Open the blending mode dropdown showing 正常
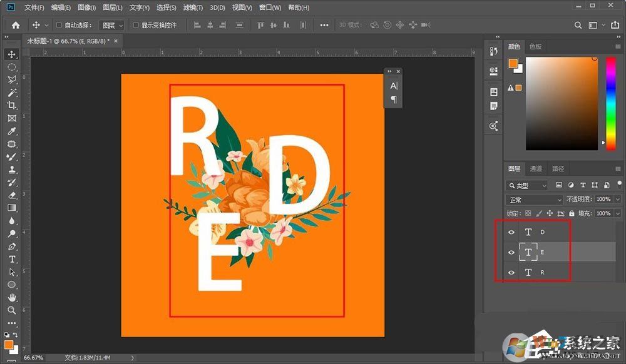This screenshot has width=626, height=364. (533, 199)
